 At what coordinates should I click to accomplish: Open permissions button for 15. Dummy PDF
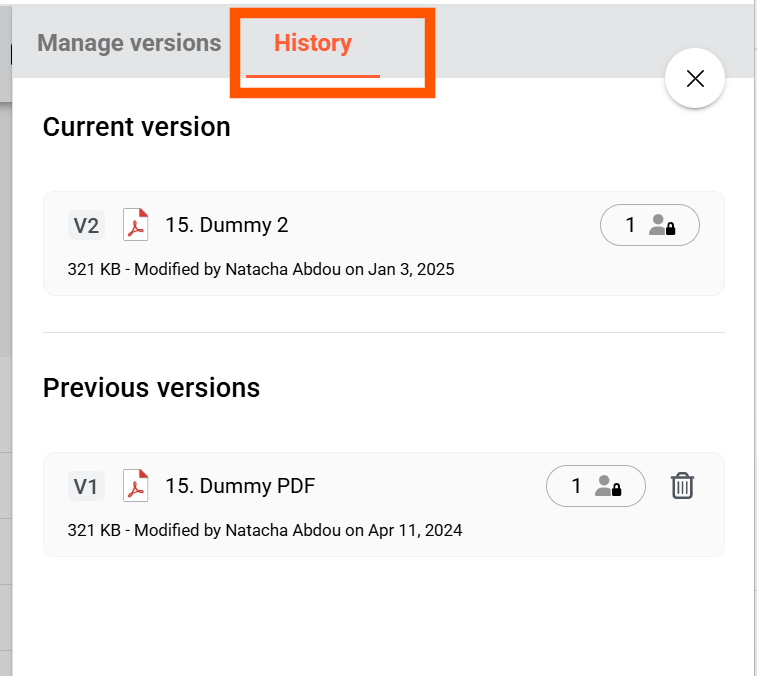595,487
